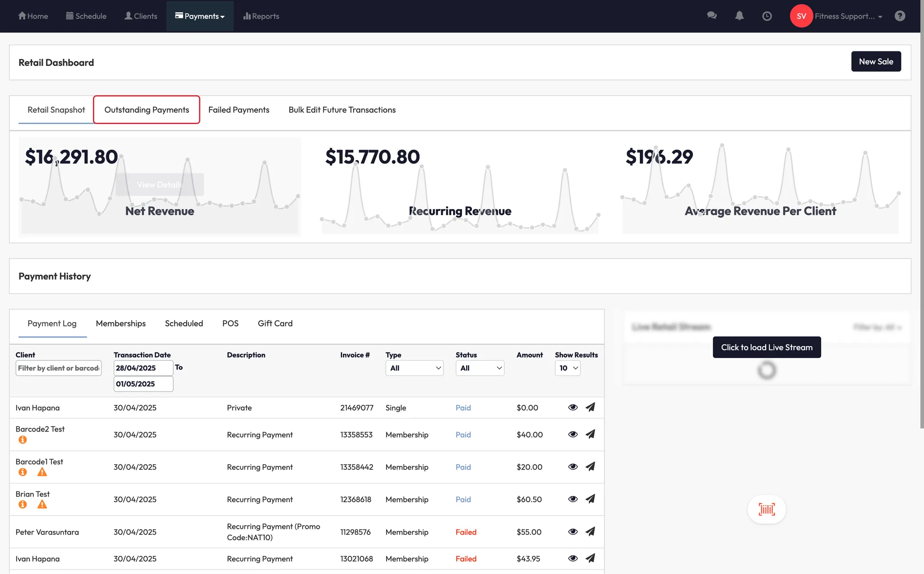924x574 pixels.
Task: Open the Gift Card tab
Action: pyautogui.click(x=275, y=323)
